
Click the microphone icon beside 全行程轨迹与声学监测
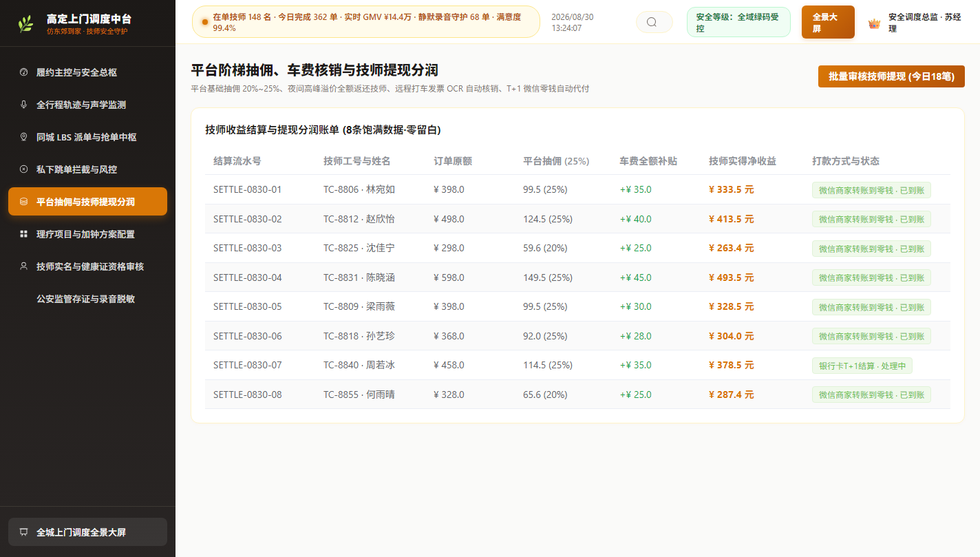(23, 105)
